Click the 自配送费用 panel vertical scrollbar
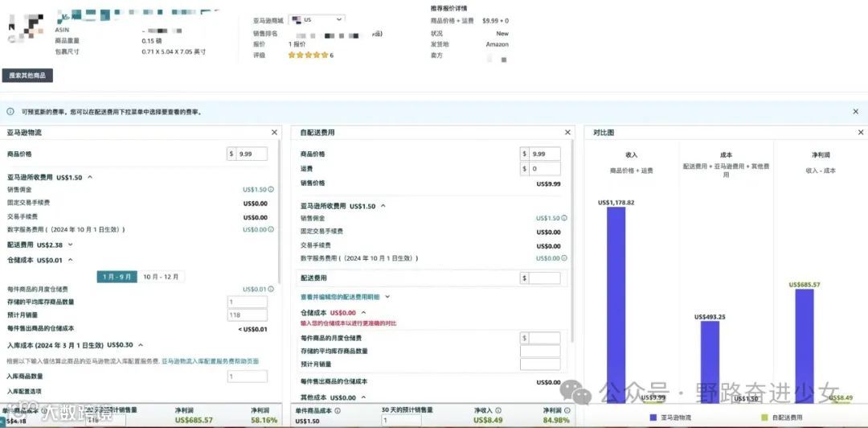Viewport: 868px width, 428px height. tap(573, 241)
